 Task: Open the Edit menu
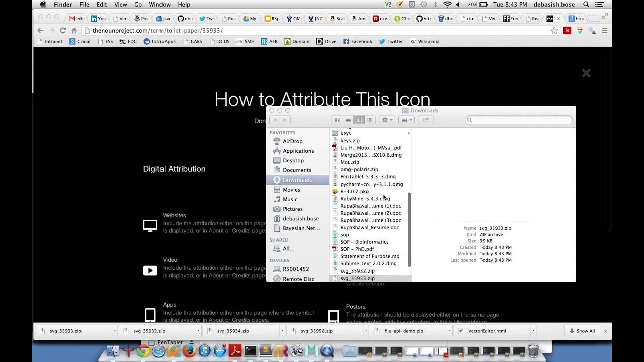tap(102, 4)
